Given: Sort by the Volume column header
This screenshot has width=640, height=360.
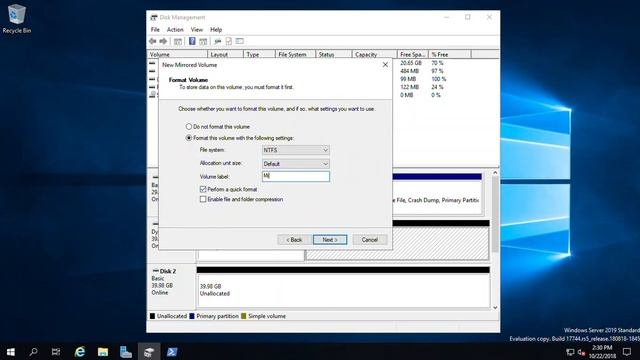Looking at the screenshot, I should (177, 54).
